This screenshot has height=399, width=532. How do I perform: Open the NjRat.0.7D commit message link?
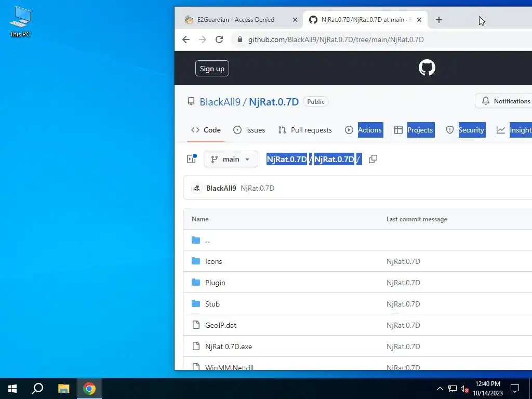(258, 188)
